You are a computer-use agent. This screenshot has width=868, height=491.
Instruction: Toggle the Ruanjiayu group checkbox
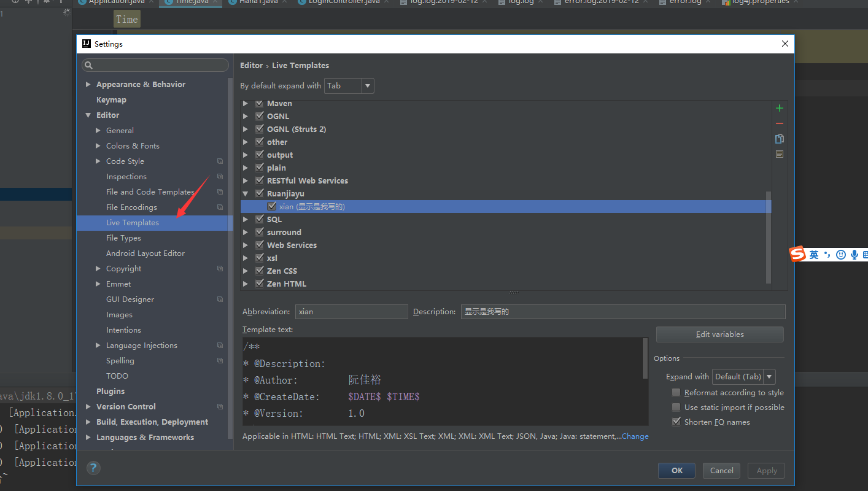click(259, 193)
